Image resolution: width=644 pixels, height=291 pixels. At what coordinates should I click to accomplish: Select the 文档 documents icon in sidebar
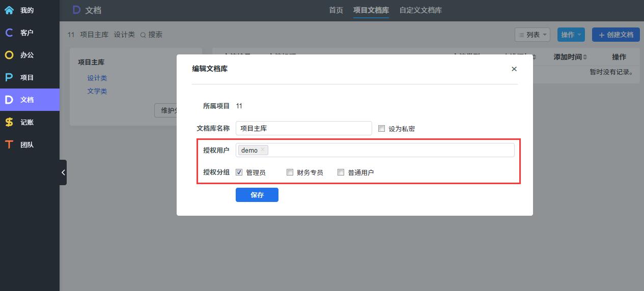click(9, 100)
